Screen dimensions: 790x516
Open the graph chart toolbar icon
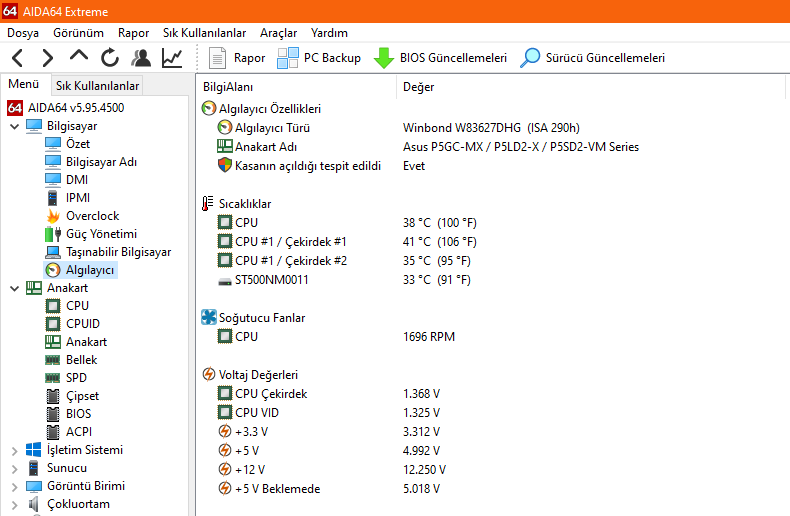tap(173, 58)
